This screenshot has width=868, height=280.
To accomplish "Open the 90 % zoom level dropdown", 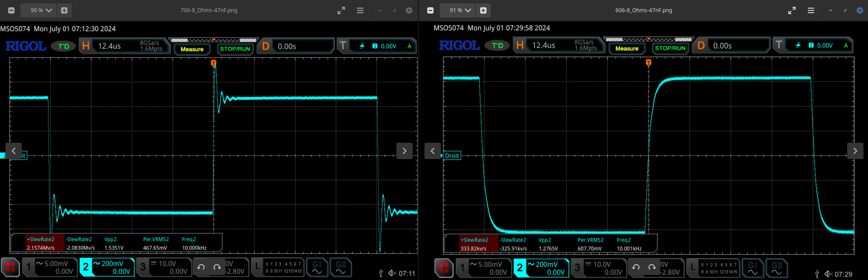I will [41, 10].
